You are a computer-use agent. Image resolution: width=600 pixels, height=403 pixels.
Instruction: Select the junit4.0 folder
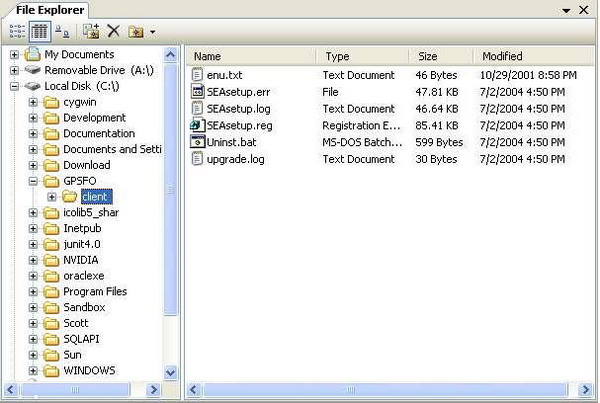(82, 244)
